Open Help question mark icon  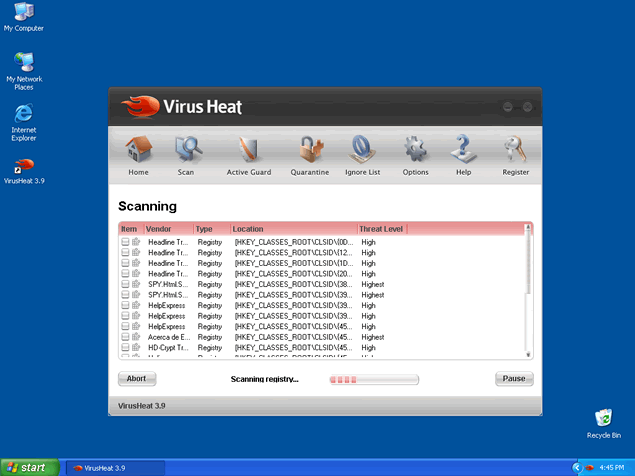click(463, 152)
